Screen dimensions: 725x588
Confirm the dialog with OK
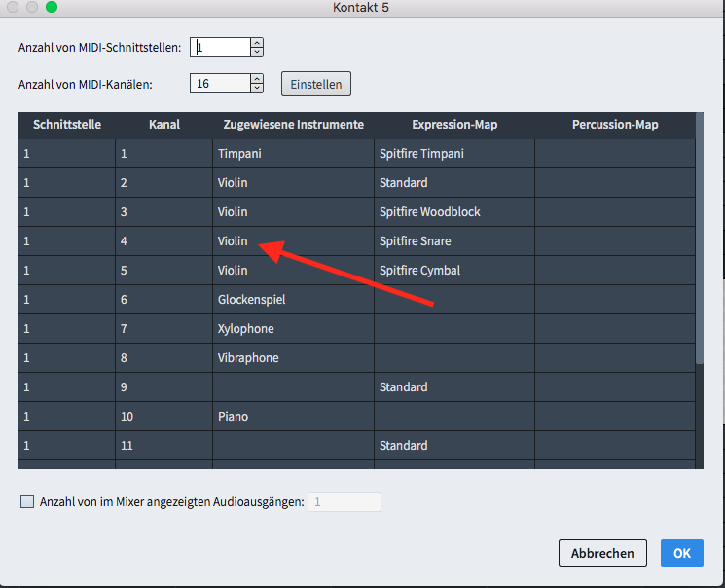tap(682, 553)
